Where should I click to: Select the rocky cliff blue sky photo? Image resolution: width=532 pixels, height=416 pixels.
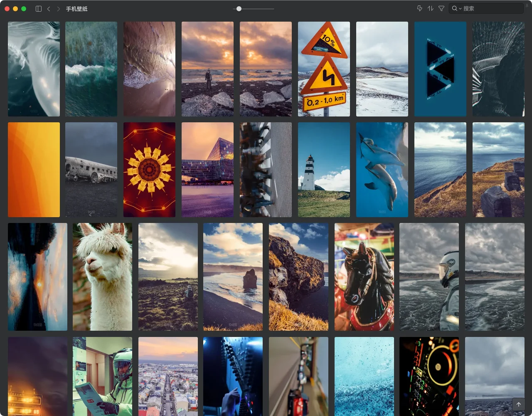tap(298, 277)
